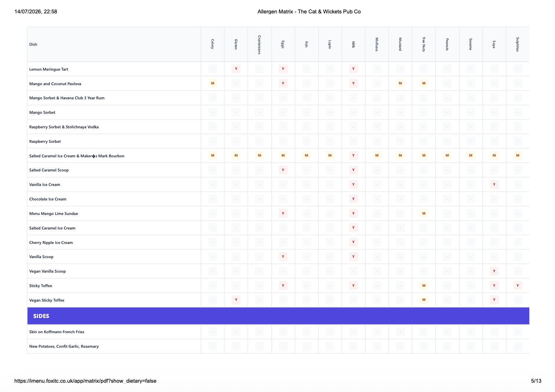Viewport: 555px width, 392px height.
Task: Click the Crustaceans column header
Action: tap(259, 44)
